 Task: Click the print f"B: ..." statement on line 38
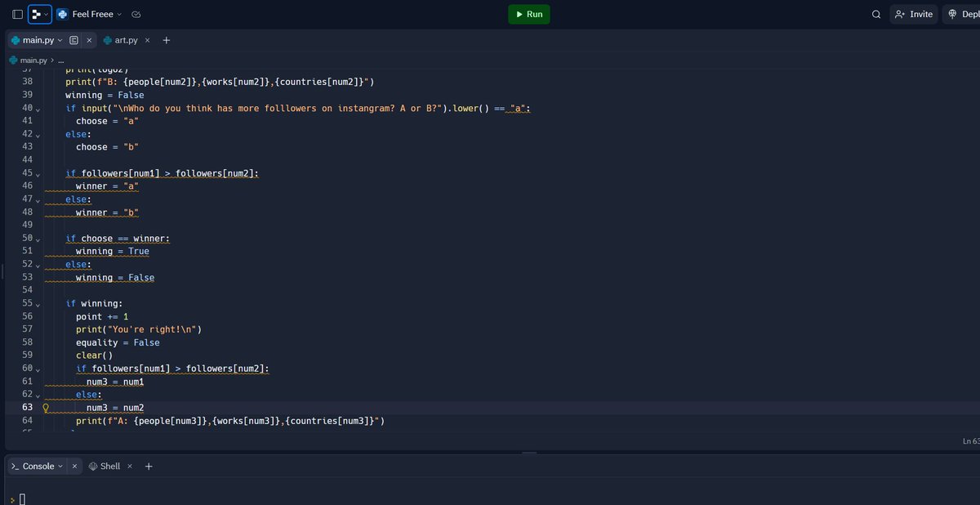(220, 82)
